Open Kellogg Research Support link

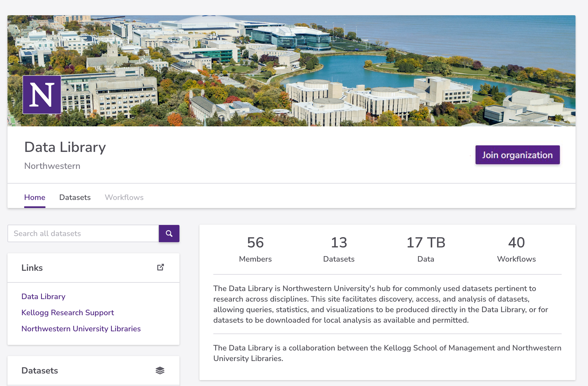click(68, 312)
